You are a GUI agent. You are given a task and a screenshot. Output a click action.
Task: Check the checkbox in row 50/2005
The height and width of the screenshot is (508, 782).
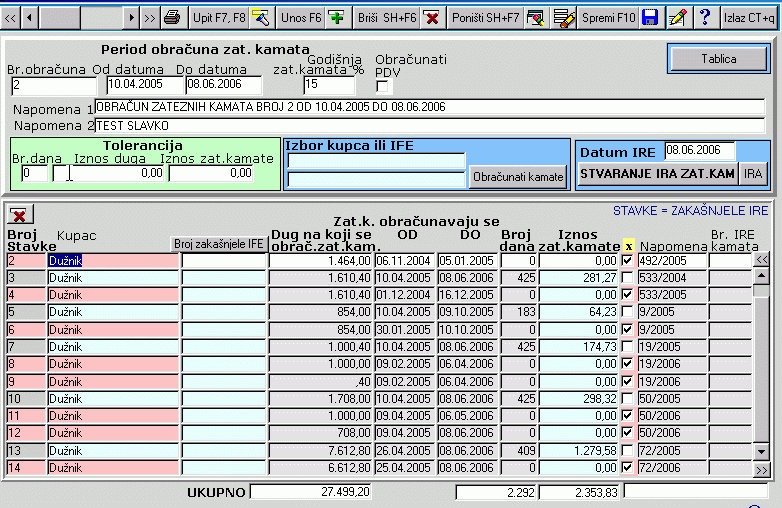coord(628,398)
